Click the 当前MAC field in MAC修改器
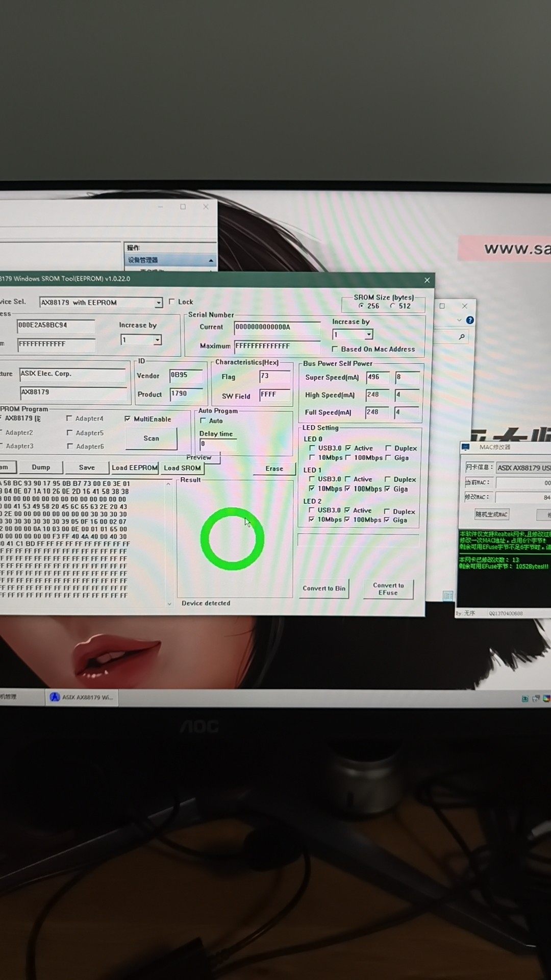 523,482
